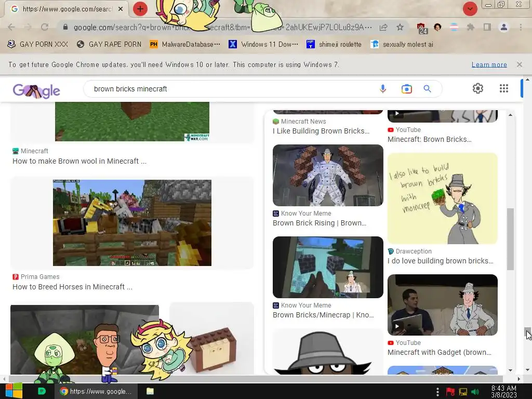Open the shimeji roulette bookmark
Image resolution: width=532 pixels, height=399 pixels.
tap(334, 45)
